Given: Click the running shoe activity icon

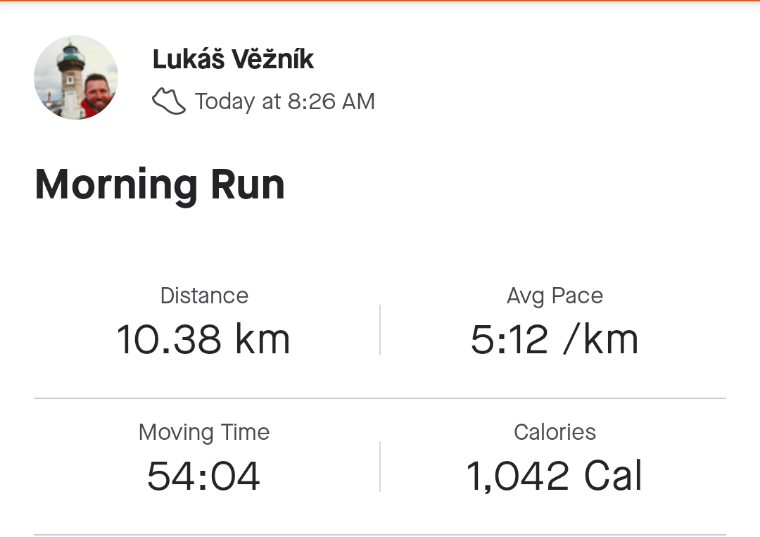Looking at the screenshot, I should tap(169, 101).
